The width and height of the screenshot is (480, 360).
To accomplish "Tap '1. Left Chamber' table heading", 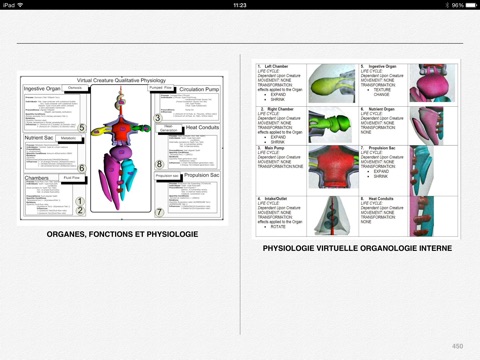I will 273,67.
